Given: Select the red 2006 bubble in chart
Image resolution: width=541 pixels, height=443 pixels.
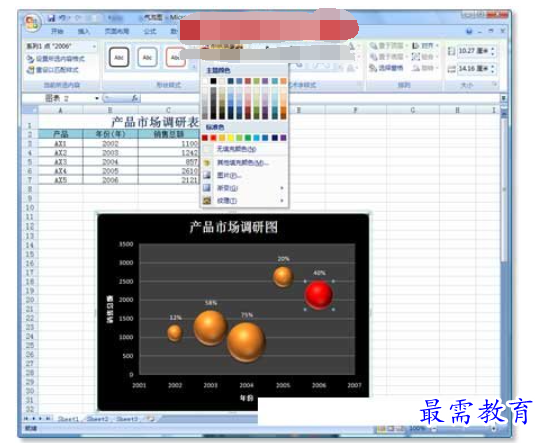Looking at the screenshot, I should tap(319, 295).
